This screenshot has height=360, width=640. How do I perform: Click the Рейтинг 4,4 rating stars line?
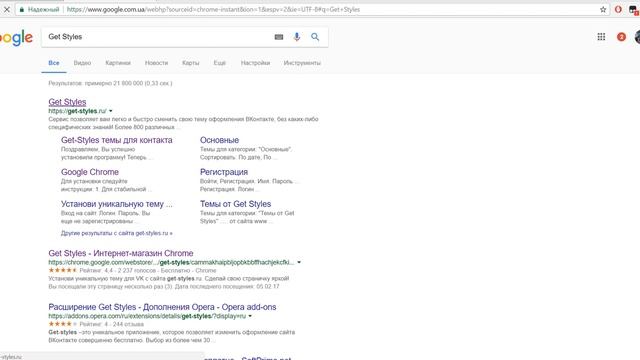click(x=132, y=270)
